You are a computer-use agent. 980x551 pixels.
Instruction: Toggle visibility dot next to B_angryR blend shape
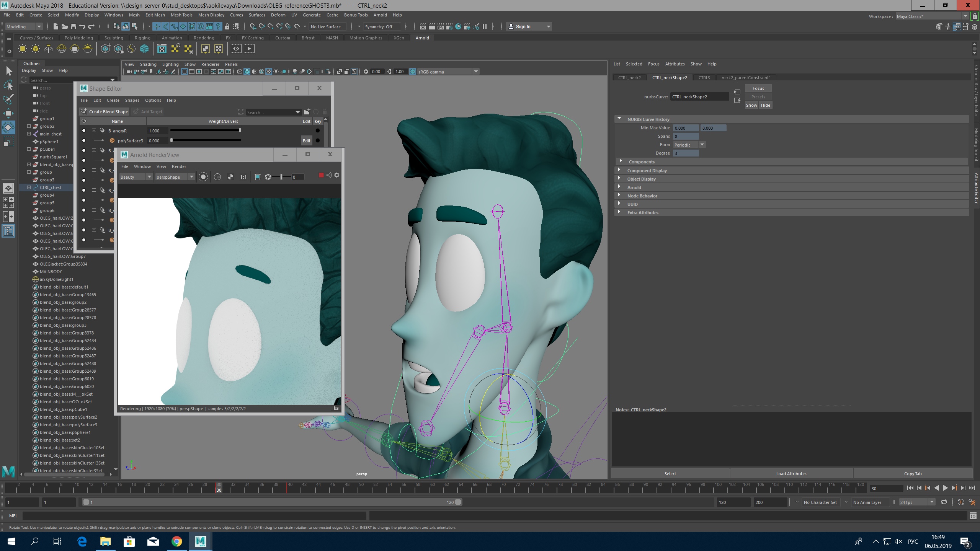pyautogui.click(x=84, y=130)
